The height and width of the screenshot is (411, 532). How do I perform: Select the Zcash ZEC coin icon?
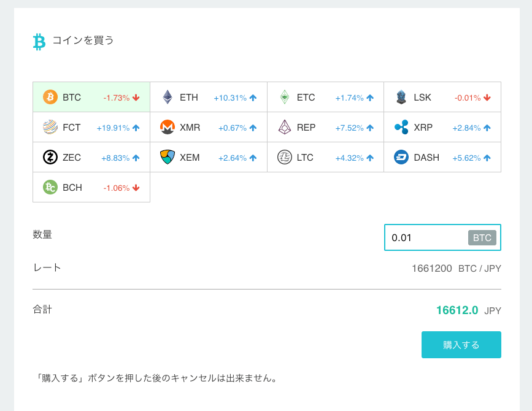click(x=50, y=158)
